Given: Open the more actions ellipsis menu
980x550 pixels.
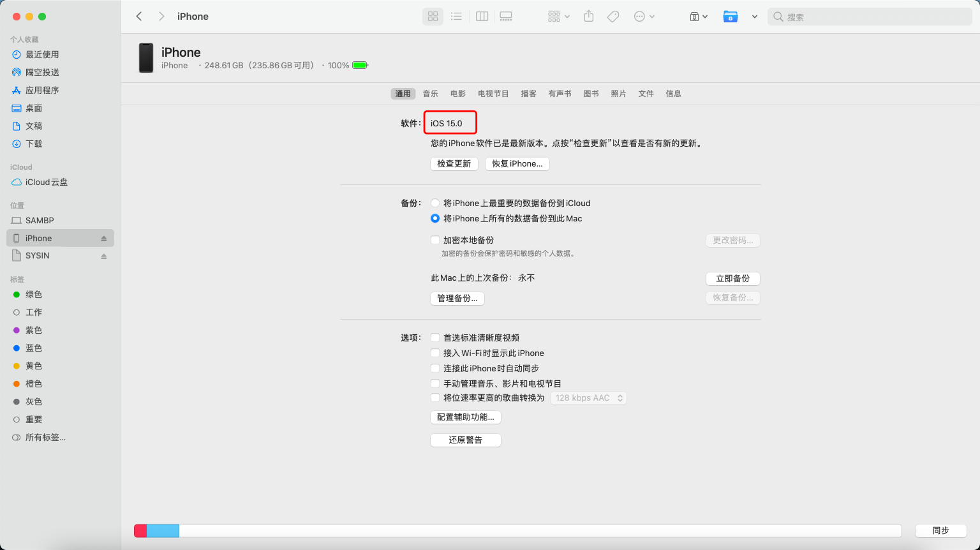Looking at the screenshot, I should [644, 17].
